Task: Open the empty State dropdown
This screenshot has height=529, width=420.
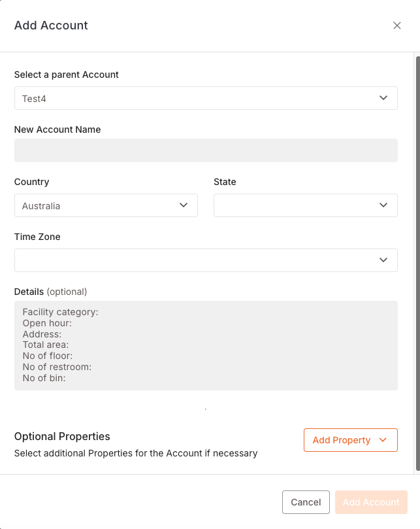Action: [x=297, y=205]
